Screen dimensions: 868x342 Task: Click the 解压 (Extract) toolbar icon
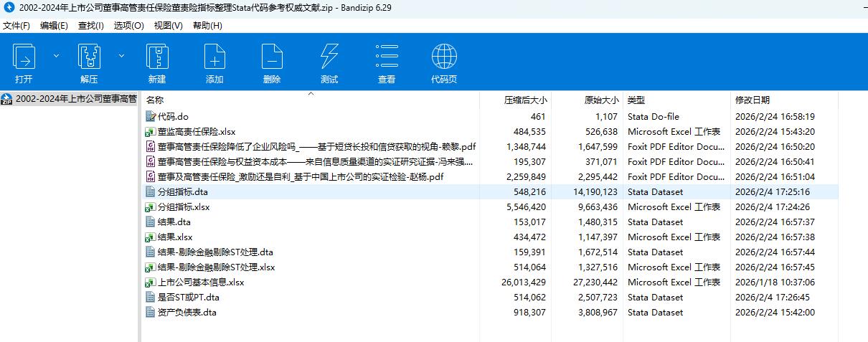(x=89, y=56)
